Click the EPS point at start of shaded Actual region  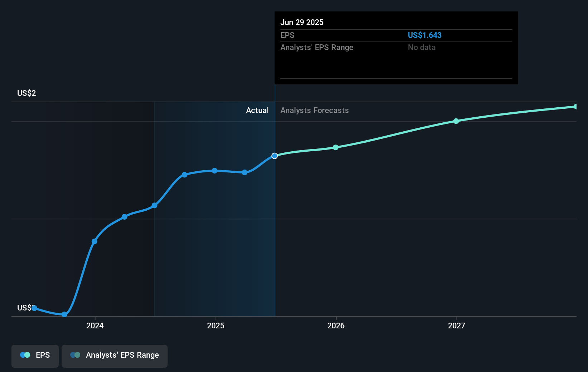coord(154,205)
